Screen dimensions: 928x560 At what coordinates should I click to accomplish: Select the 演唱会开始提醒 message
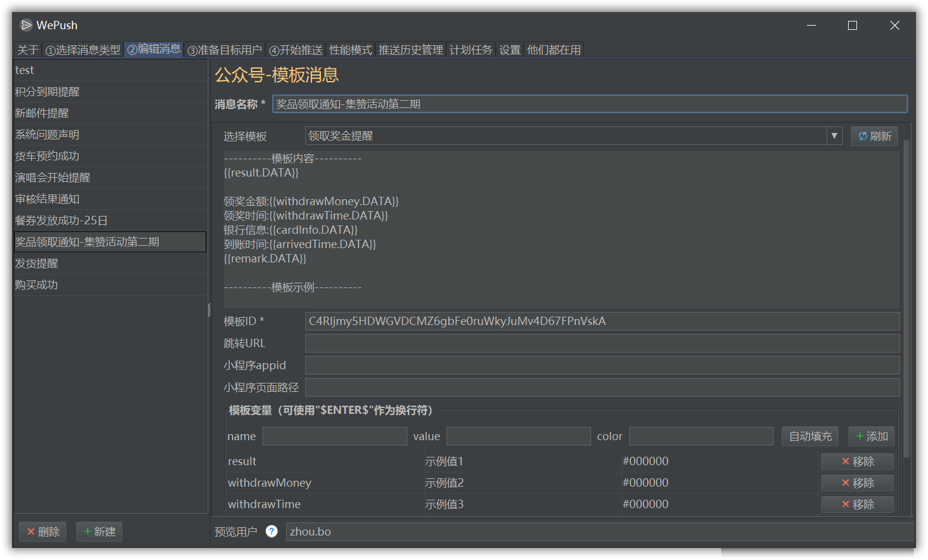[x=52, y=178]
